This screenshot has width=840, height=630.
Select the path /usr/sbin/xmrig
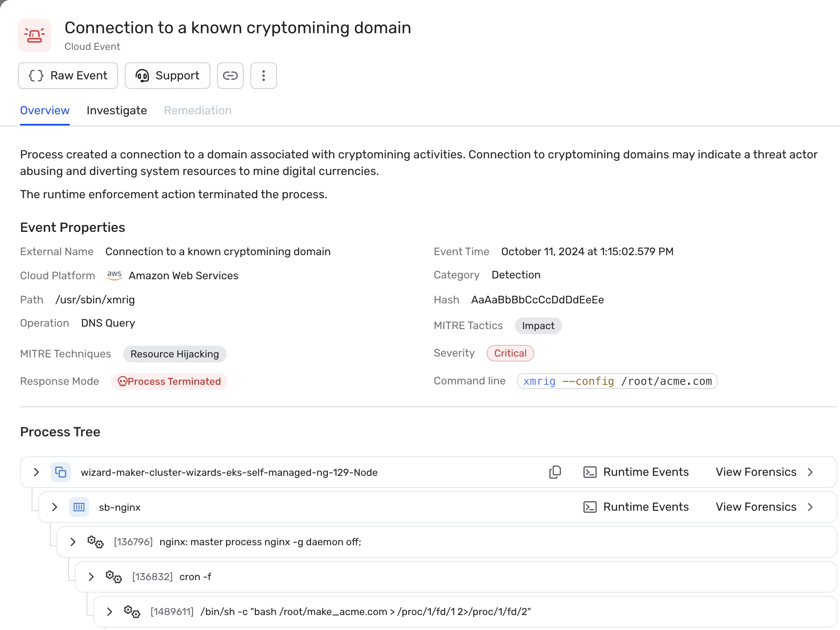[x=95, y=300]
